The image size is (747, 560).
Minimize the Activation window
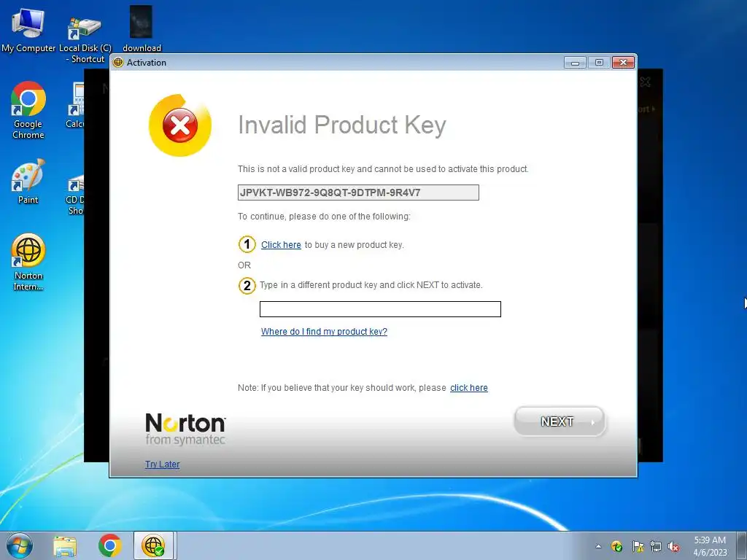(x=575, y=63)
